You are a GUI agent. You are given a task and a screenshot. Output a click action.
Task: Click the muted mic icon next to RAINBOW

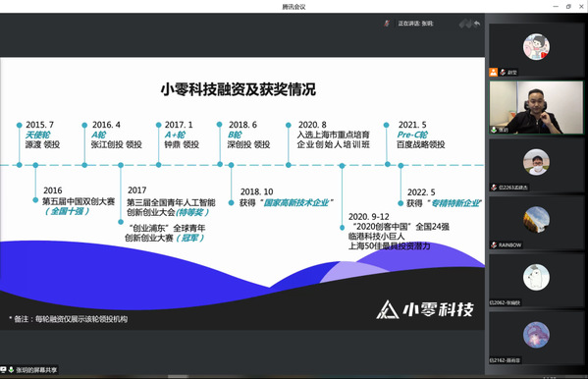click(494, 245)
